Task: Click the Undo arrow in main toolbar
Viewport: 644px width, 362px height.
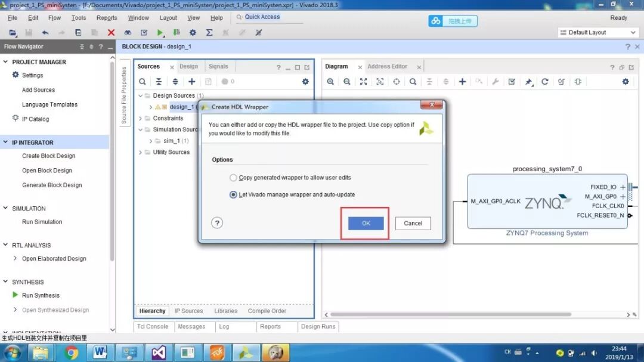Action: pos(45,32)
